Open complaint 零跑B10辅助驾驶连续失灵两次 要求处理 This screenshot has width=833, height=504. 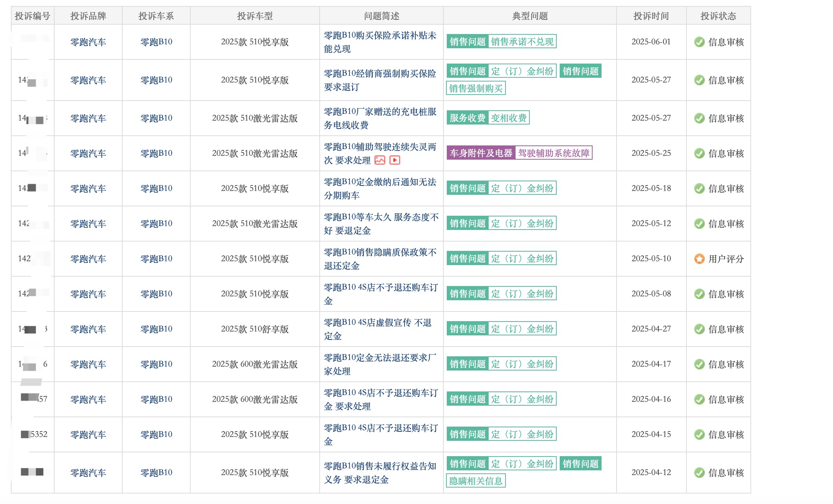tap(380, 153)
